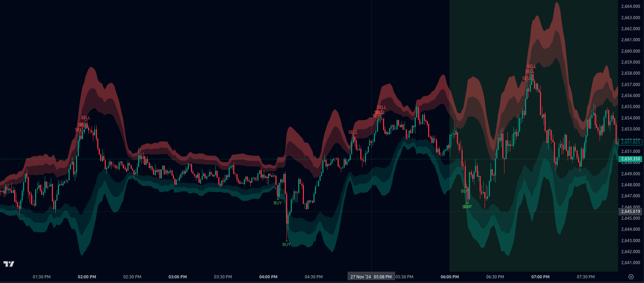Click the 2,653.000 price axis label
Image resolution: width=644 pixels, height=283 pixels.
pos(631,129)
